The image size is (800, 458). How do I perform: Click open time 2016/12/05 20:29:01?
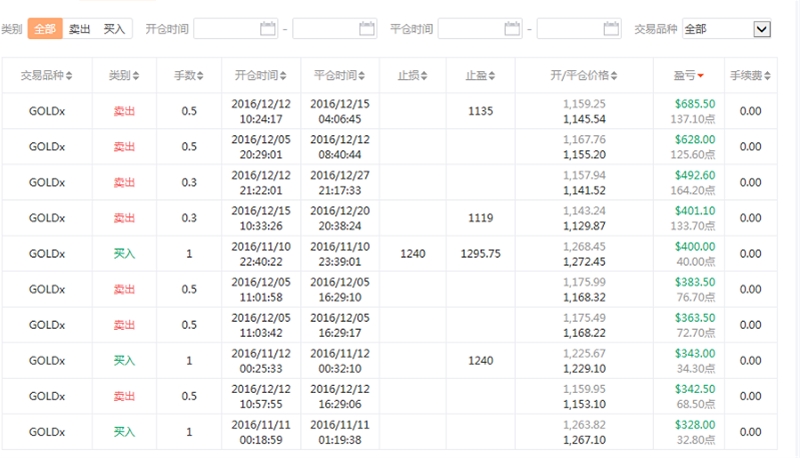click(261, 147)
